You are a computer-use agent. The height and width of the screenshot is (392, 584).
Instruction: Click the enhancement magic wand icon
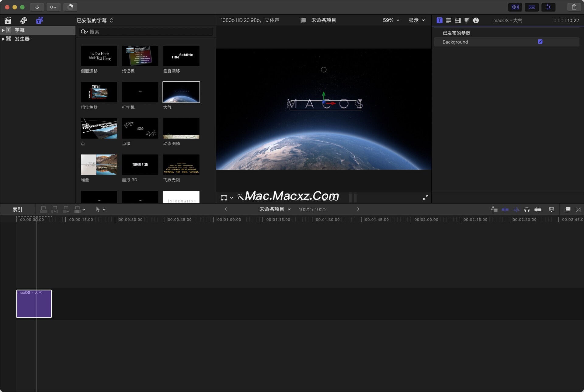(x=240, y=197)
